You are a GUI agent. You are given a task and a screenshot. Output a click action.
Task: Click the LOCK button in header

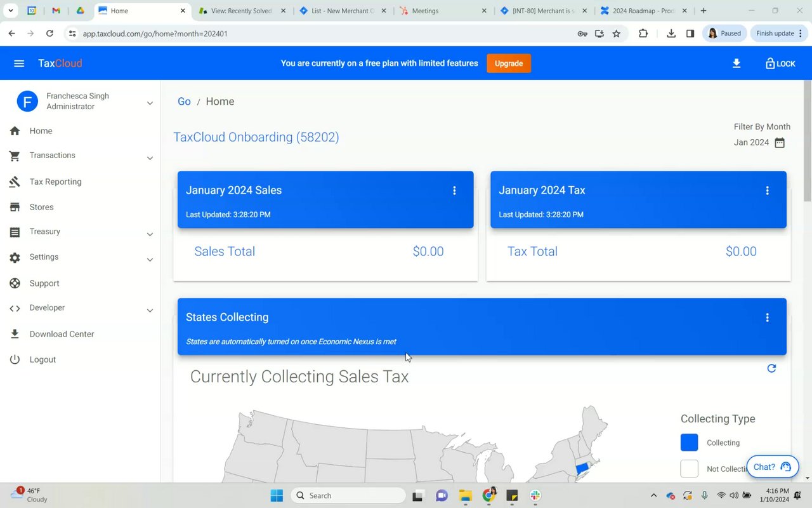click(x=780, y=63)
